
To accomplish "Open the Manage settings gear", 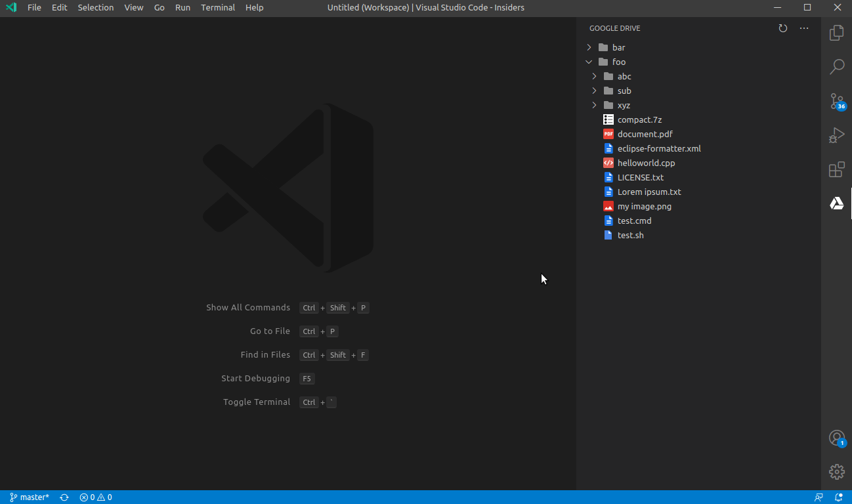I will (x=836, y=471).
